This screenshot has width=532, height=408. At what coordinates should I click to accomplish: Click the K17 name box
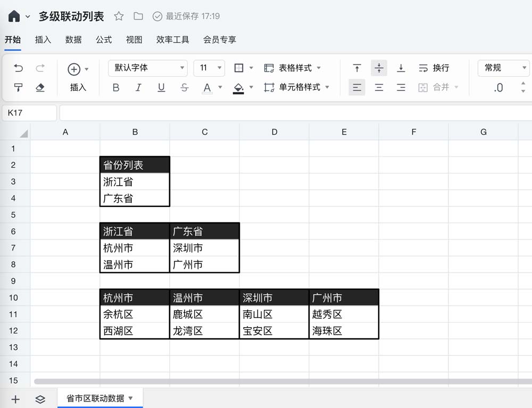point(29,113)
